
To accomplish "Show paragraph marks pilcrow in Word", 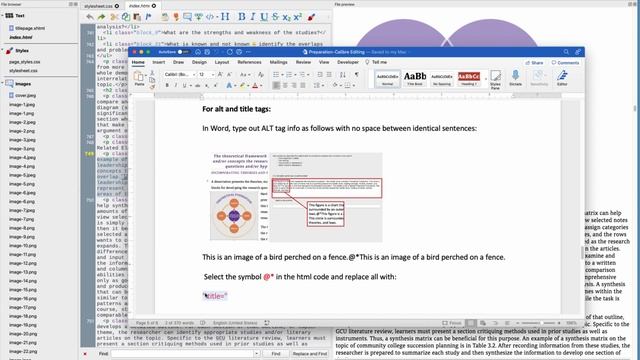I will pyautogui.click(x=357, y=75).
